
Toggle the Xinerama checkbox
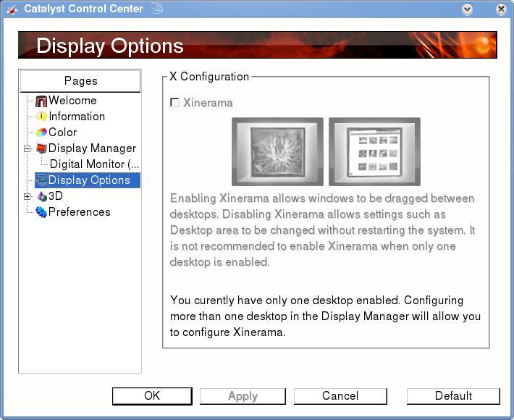(x=174, y=103)
